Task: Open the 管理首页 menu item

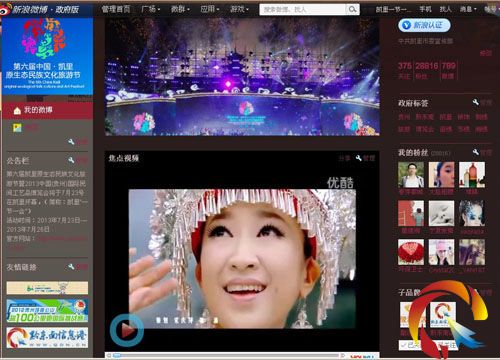Action: 116,9
